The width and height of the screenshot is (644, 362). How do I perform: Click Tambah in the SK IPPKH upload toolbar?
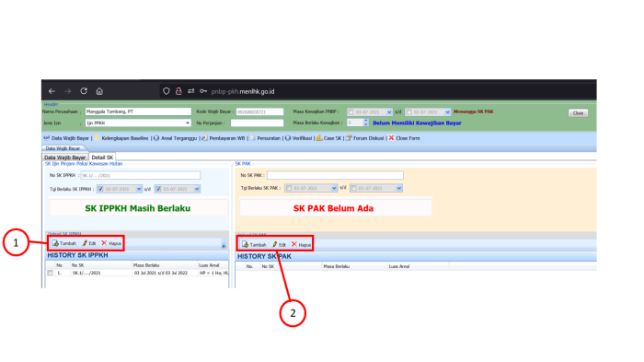coord(64,243)
